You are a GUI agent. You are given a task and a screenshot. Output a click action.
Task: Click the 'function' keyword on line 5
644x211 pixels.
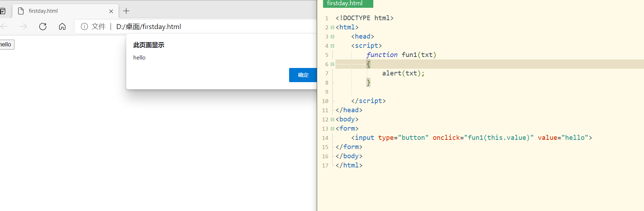click(382, 55)
